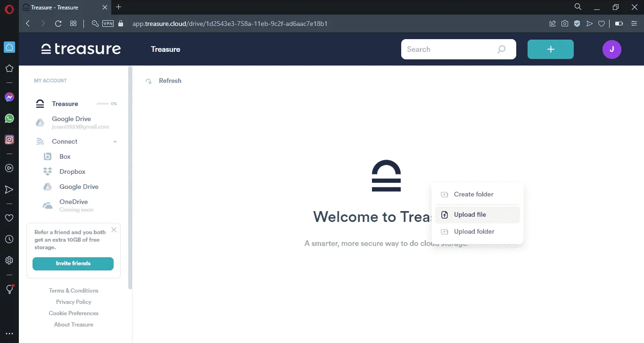
Task: Click the address bar search magnifier icon
Action: coord(95,24)
